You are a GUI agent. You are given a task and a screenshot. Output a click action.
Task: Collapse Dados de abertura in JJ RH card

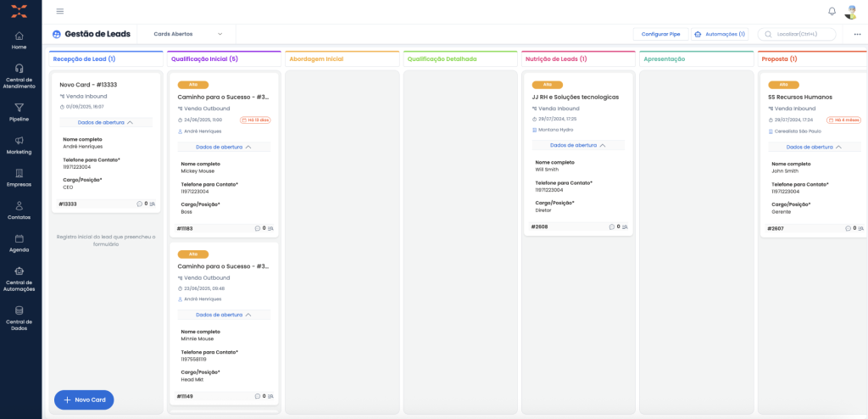(x=578, y=145)
